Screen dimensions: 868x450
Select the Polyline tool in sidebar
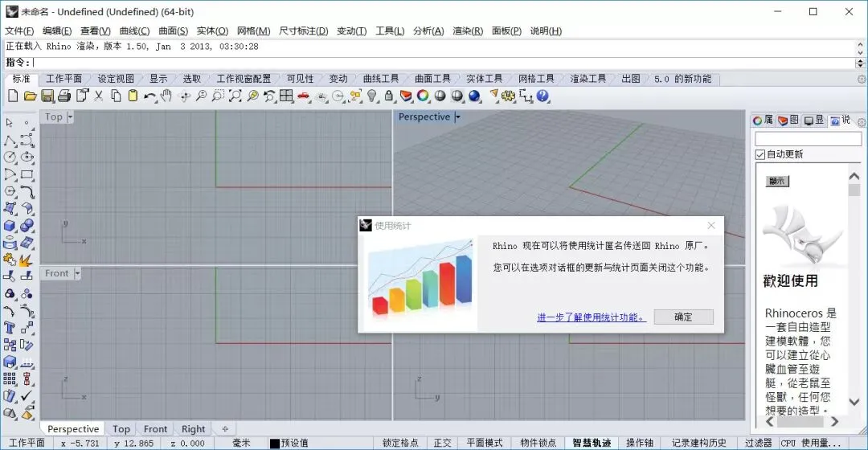point(10,141)
